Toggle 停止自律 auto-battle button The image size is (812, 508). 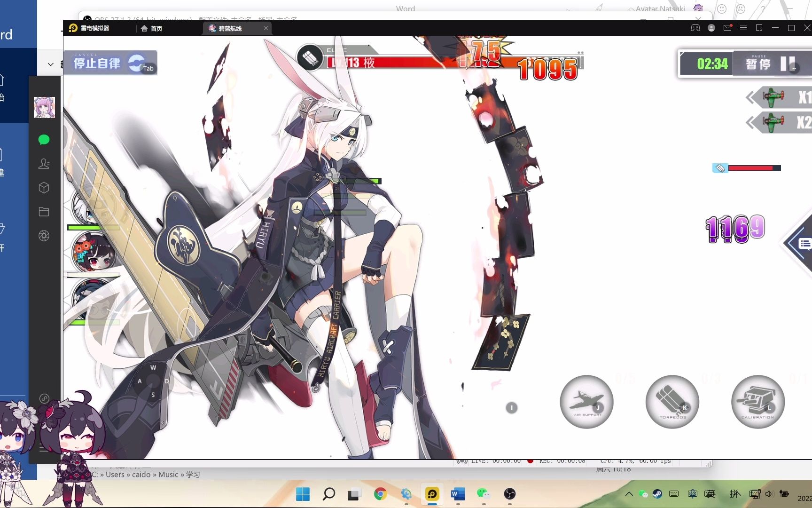pyautogui.click(x=110, y=63)
